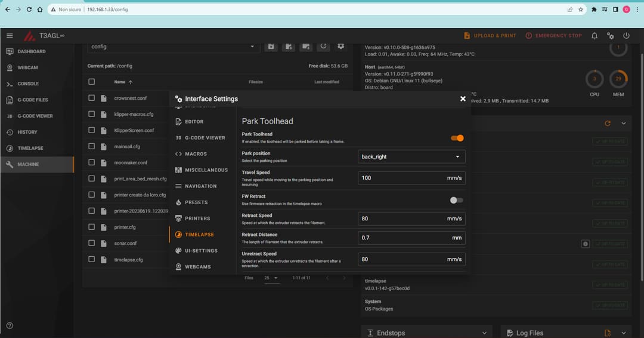Image resolution: width=644 pixels, height=338 pixels.
Task: Expand the Log Files panel chevron
Action: click(624, 333)
